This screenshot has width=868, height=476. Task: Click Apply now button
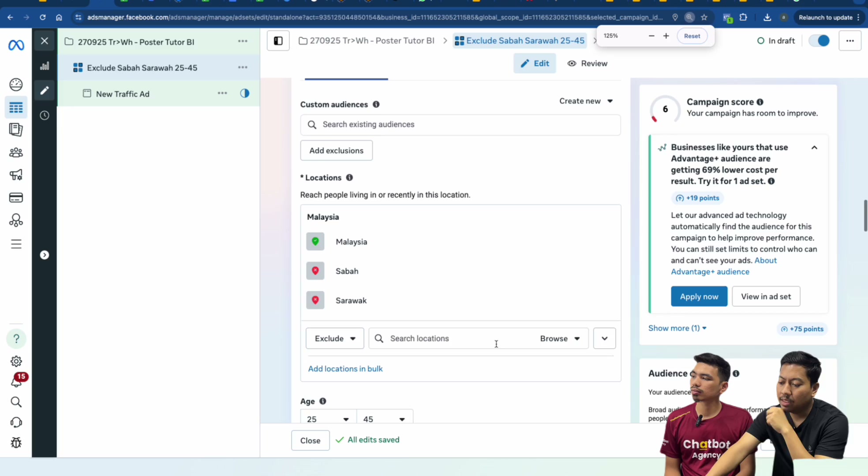click(699, 297)
